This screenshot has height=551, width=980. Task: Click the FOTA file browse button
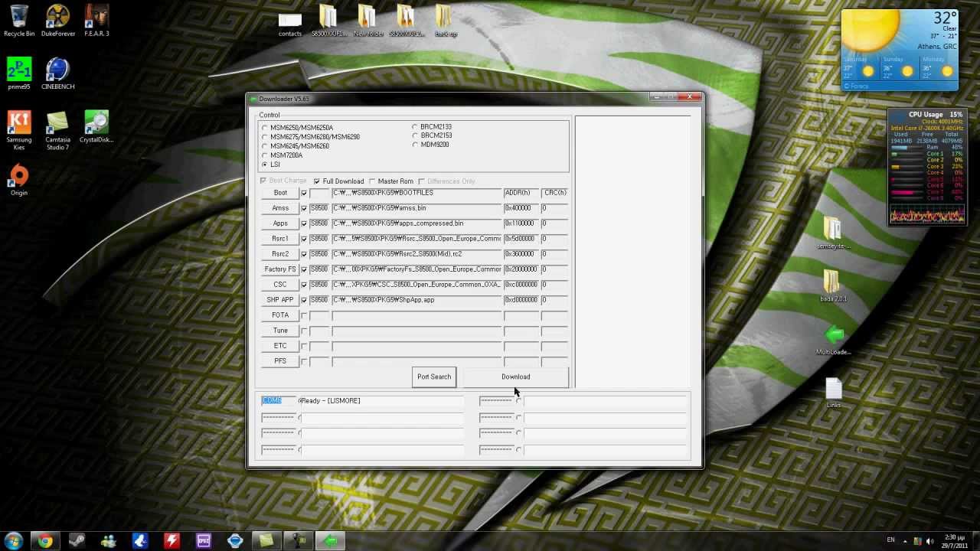tap(280, 315)
